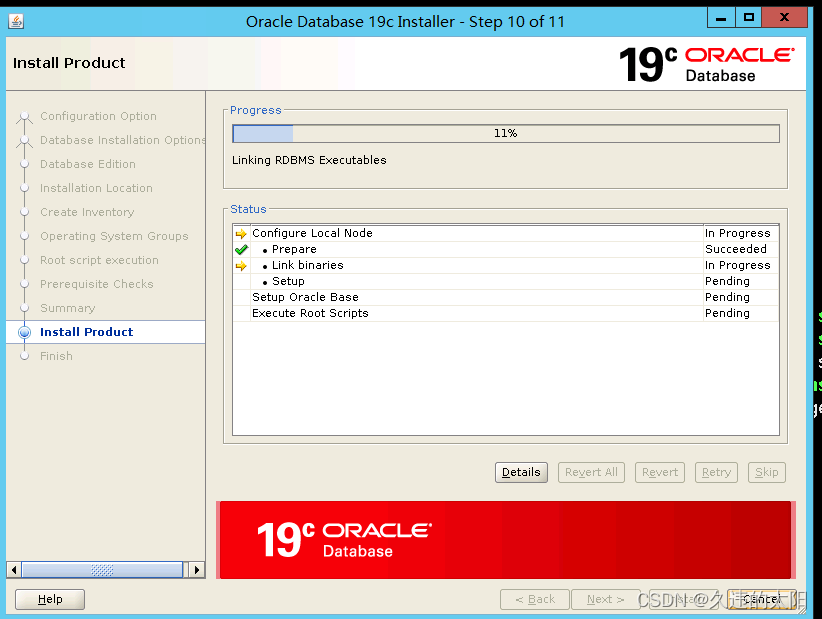
Task: Click the Link binaries status row
Action: click(506, 265)
